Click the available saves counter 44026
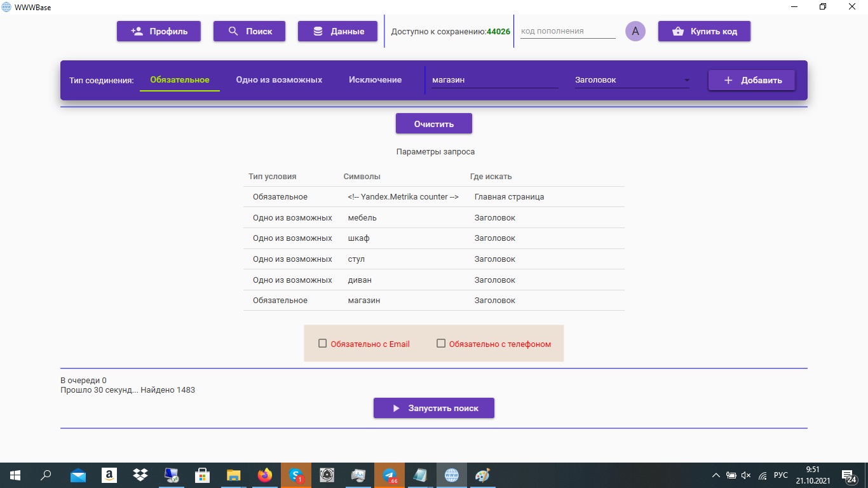The image size is (868, 488). click(x=498, y=31)
